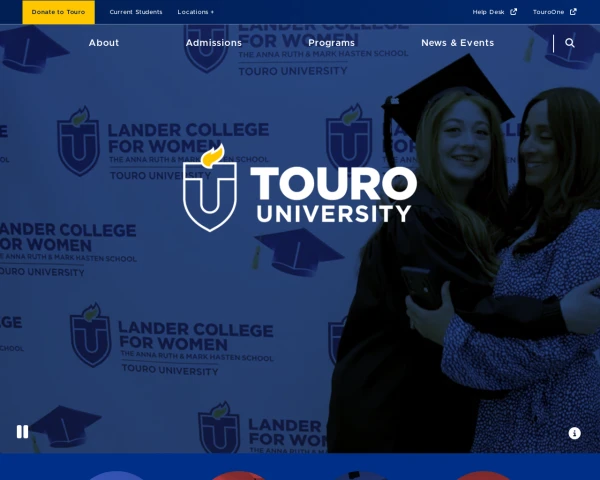Image resolution: width=600 pixels, height=480 pixels.
Task: Open the Current Students link
Action: tap(136, 12)
